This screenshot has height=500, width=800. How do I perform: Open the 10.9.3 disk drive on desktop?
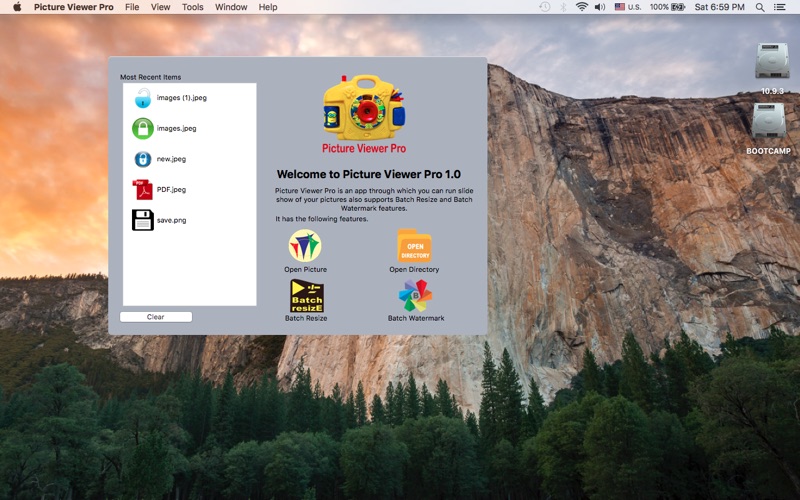click(772, 61)
